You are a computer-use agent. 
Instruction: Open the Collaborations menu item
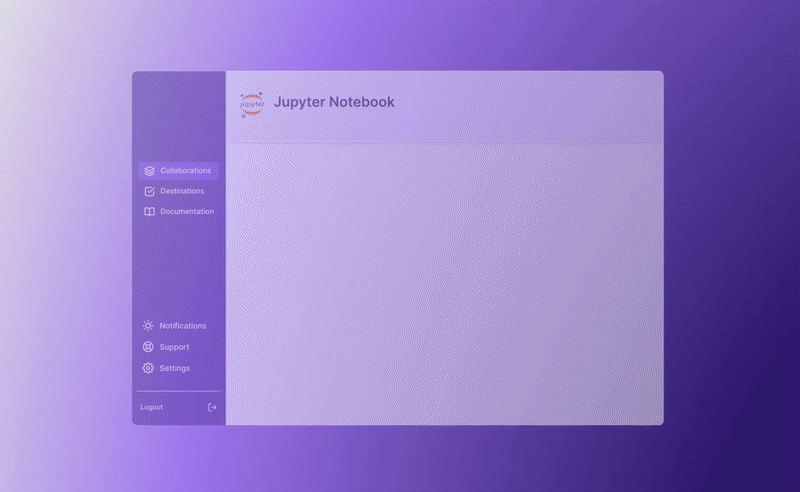[185, 171]
